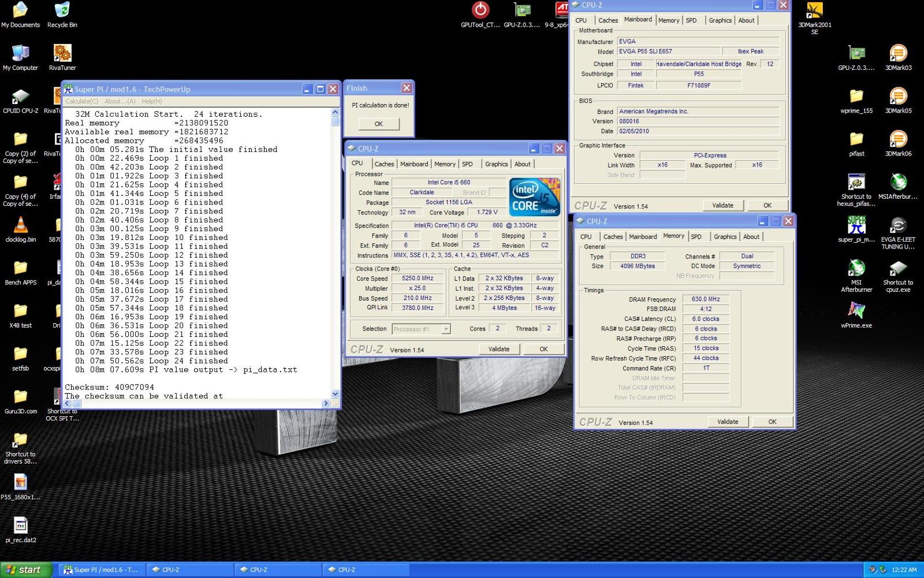The image size is (924, 578).
Task: Switch to CPU tab in Memory CPU-Z window
Action: (x=586, y=236)
